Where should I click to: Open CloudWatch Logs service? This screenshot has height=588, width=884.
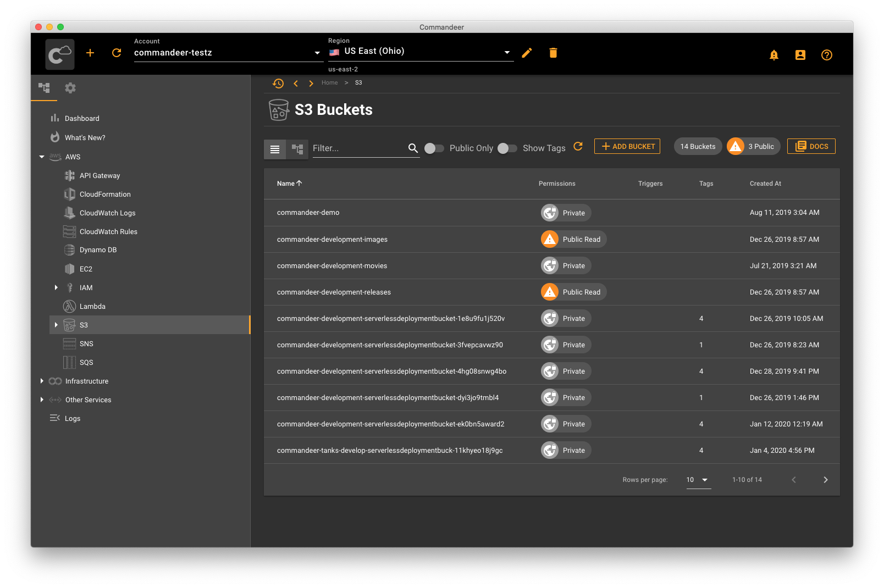[107, 213]
